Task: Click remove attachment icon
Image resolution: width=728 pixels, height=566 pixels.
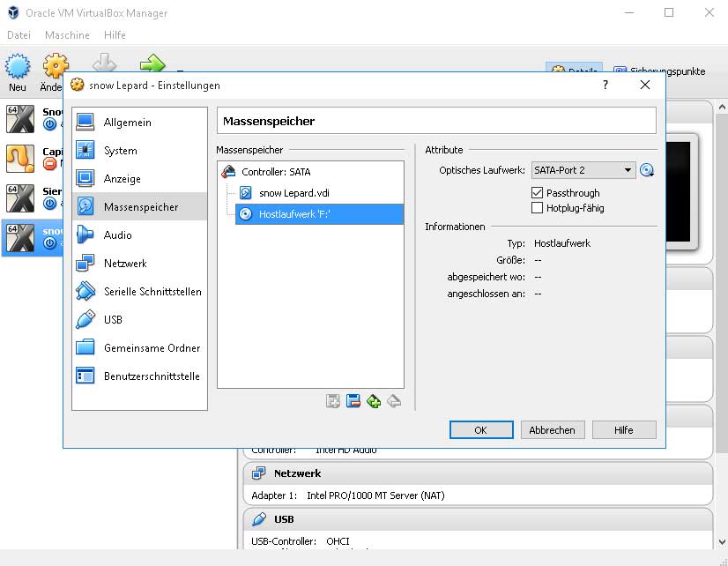Action: coord(394,401)
